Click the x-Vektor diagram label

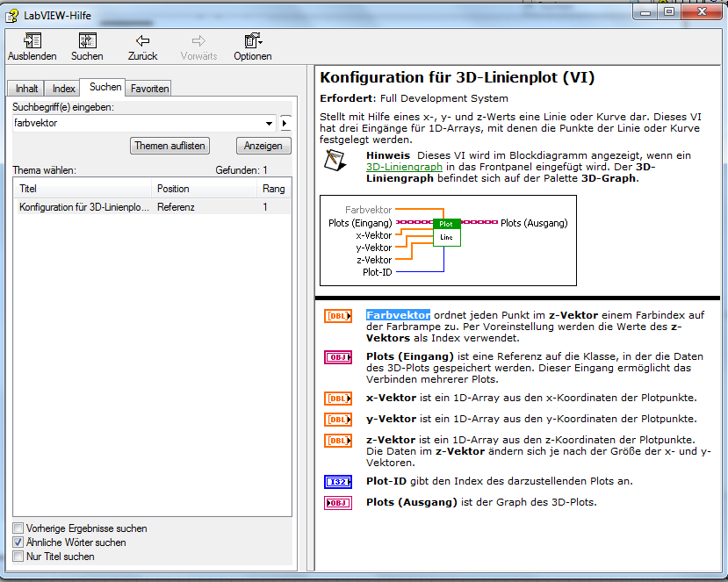click(374, 236)
